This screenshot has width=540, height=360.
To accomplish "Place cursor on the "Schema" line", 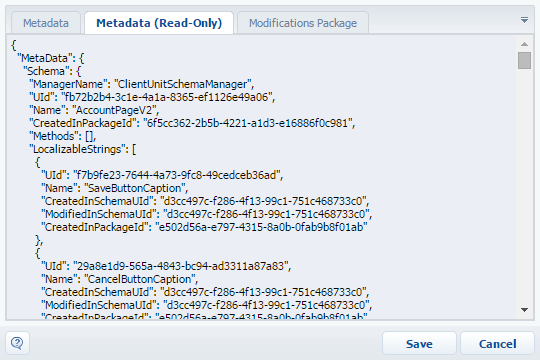I will coord(52,71).
